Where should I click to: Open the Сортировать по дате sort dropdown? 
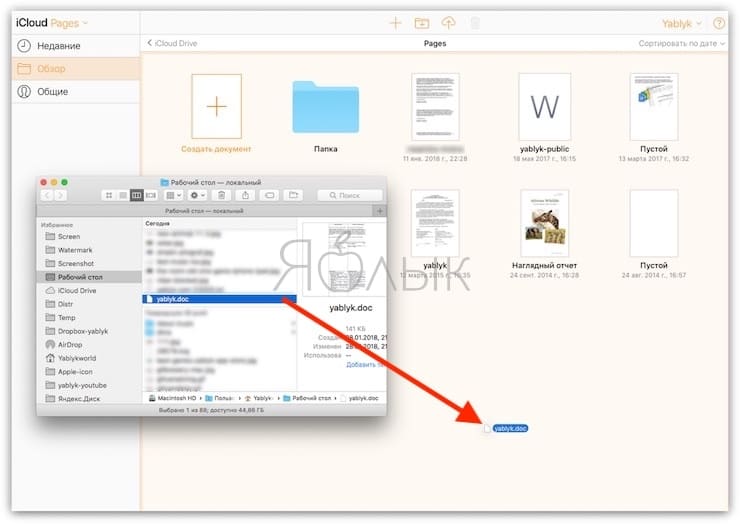pos(681,43)
